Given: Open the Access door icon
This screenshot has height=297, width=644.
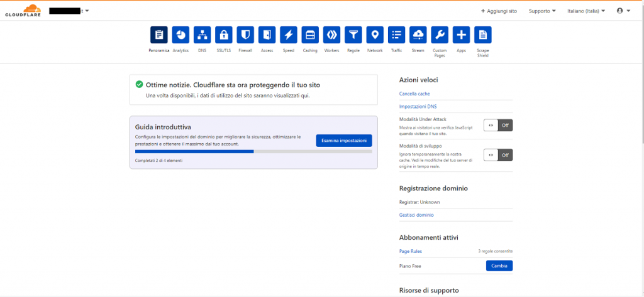Looking at the screenshot, I should [x=267, y=35].
